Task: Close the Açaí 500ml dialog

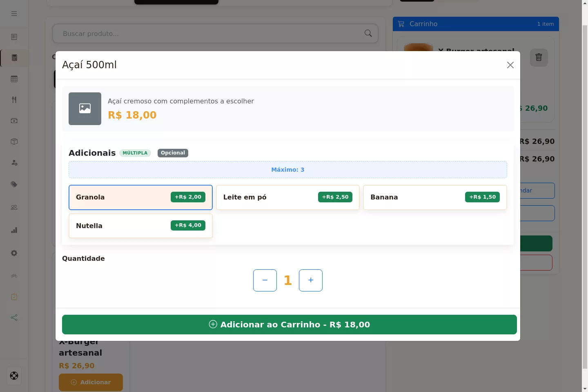Action: tap(510, 65)
